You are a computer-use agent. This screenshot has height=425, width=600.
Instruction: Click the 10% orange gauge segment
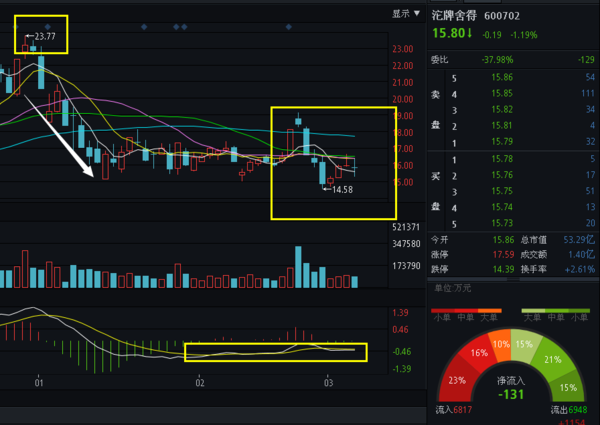pyautogui.click(x=500, y=343)
